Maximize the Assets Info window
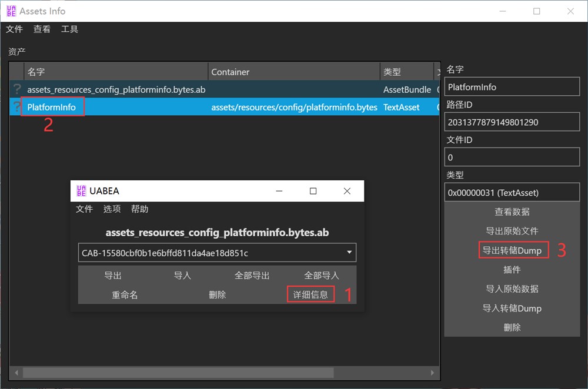 pyautogui.click(x=537, y=11)
